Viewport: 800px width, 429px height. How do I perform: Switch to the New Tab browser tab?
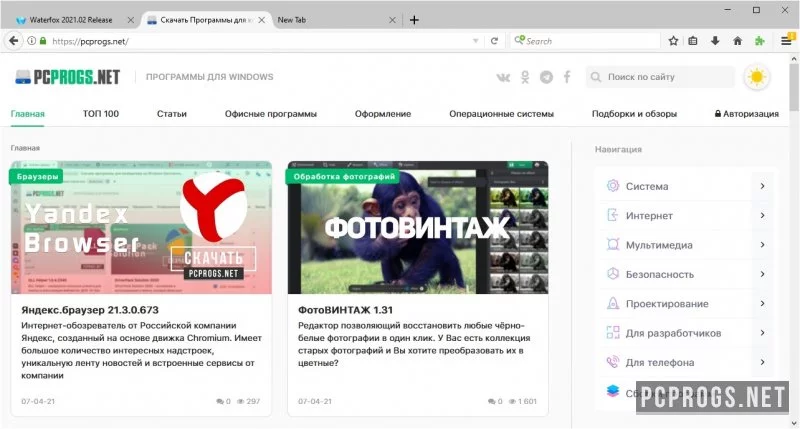tap(334, 20)
